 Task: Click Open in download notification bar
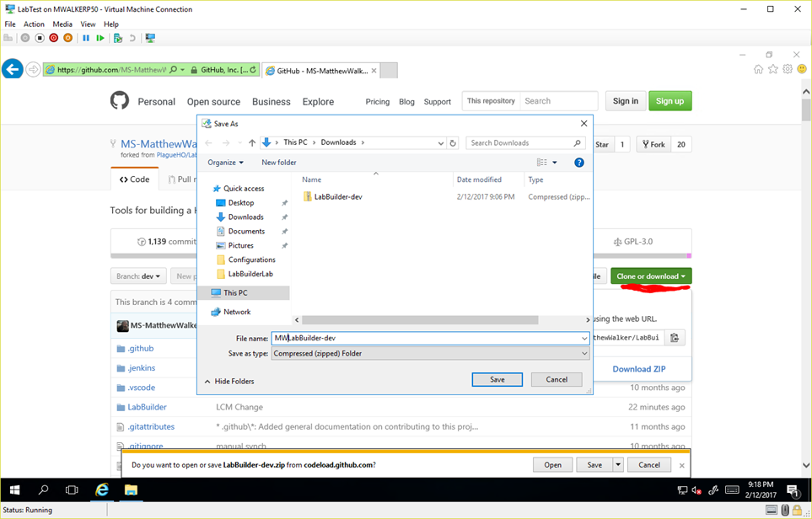(552, 465)
